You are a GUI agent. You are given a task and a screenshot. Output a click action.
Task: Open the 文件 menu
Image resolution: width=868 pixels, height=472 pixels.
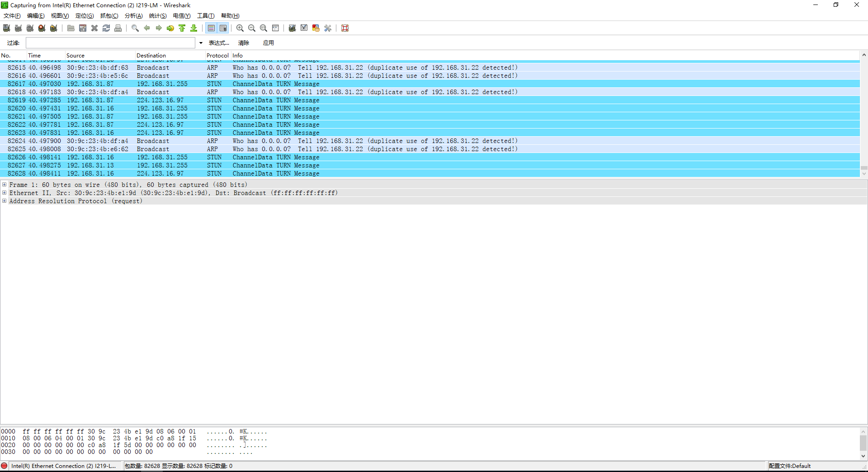[x=12, y=16]
